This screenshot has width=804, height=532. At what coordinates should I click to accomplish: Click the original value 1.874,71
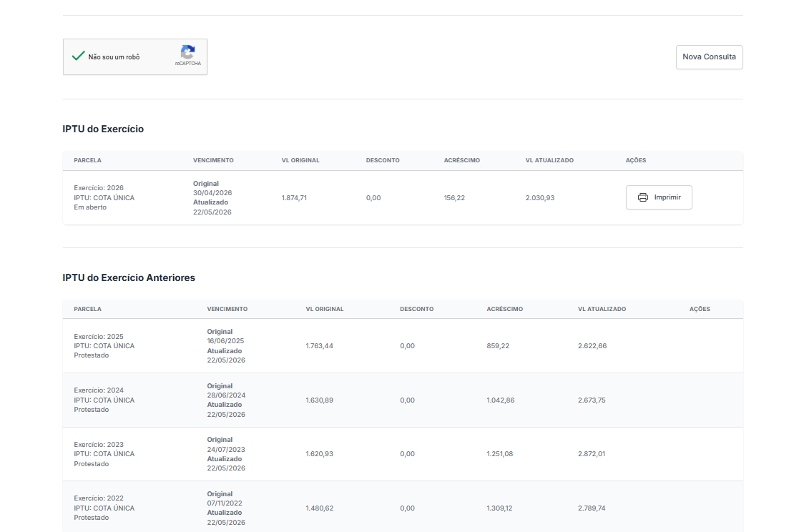coord(294,198)
